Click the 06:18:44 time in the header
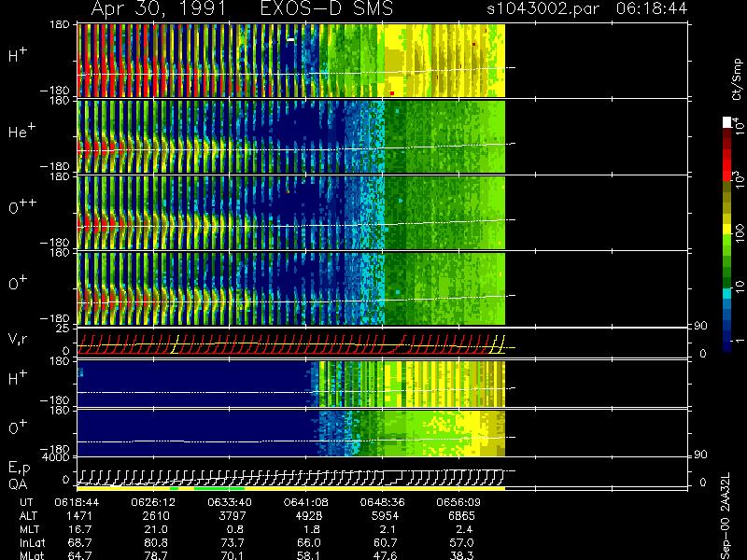This screenshot has height=560, width=747. click(651, 8)
